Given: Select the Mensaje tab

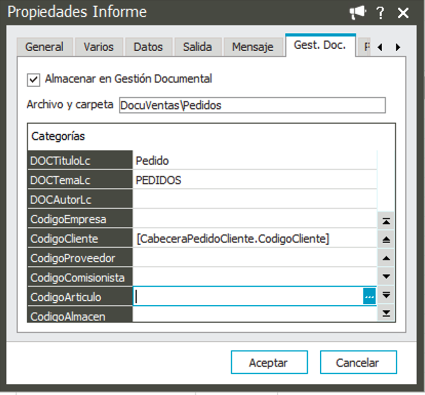Looking at the screenshot, I should (253, 47).
